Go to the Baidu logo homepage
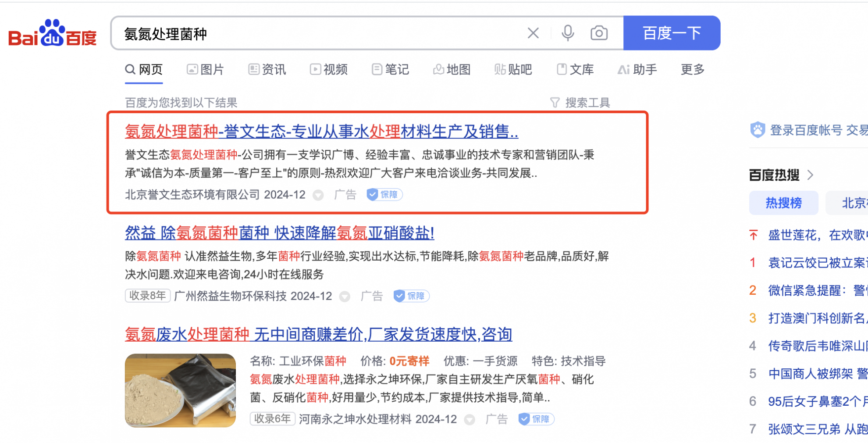Screen dimensions: 868x443 tap(53, 33)
